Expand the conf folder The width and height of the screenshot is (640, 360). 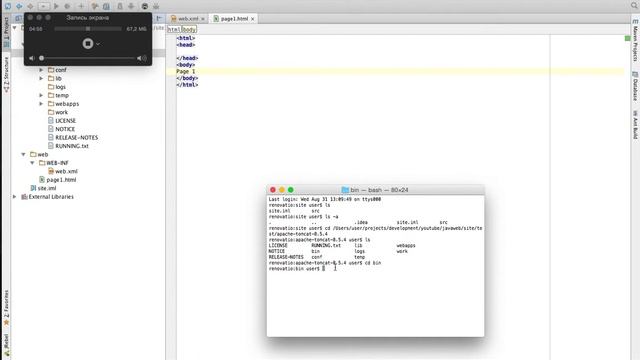click(x=41, y=70)
